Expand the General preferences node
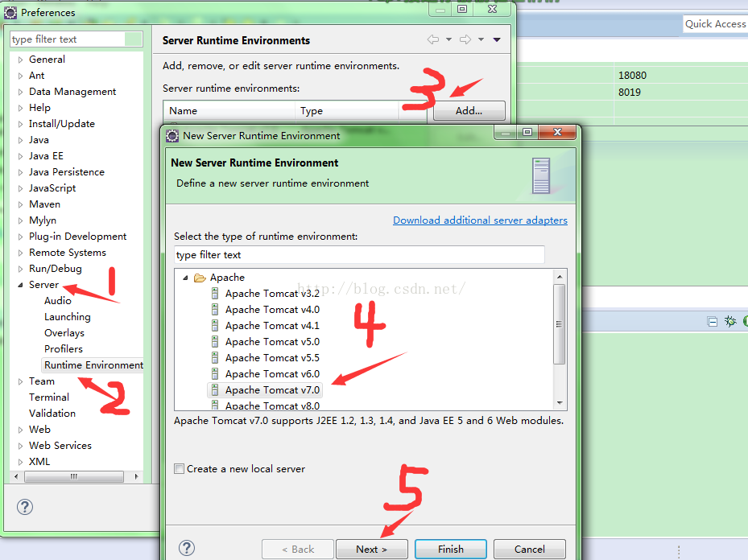 point(20,60)
